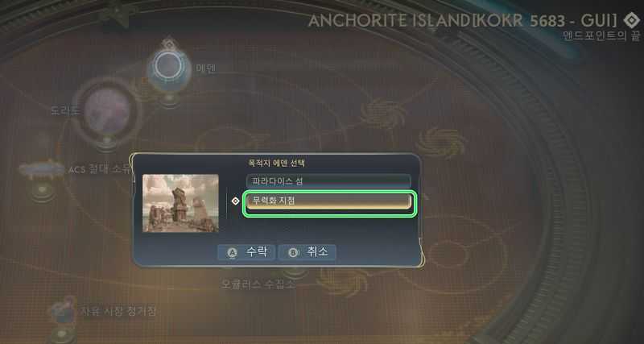Choose the 파라다이스 섬 destination option

(328, 181)
